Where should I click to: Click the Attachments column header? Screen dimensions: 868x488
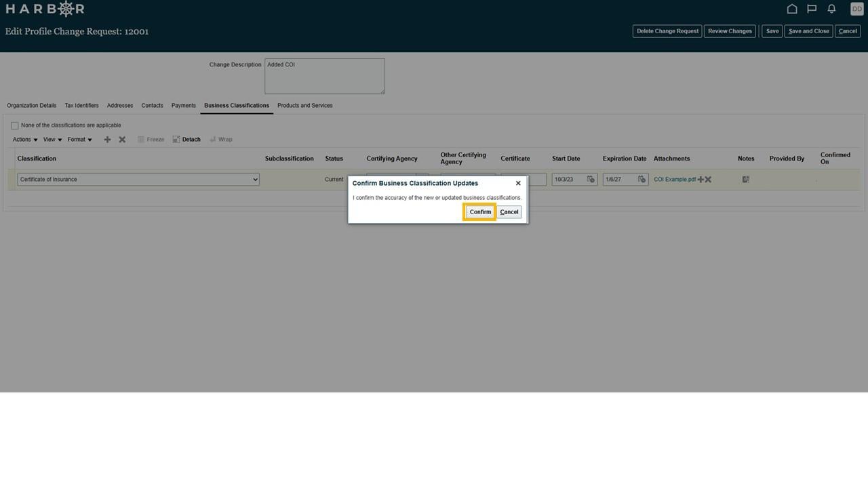[x=672, y=159]
